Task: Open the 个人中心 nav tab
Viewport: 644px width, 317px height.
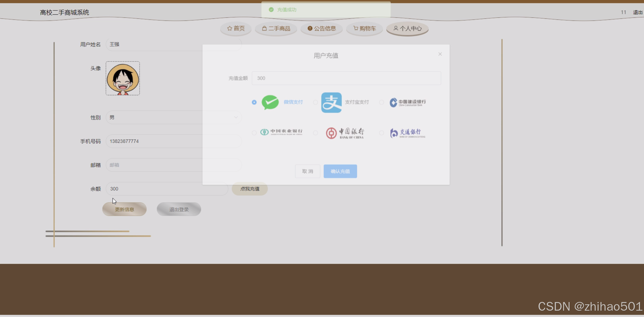Action: pyautogui.click(x=407, y=28)
